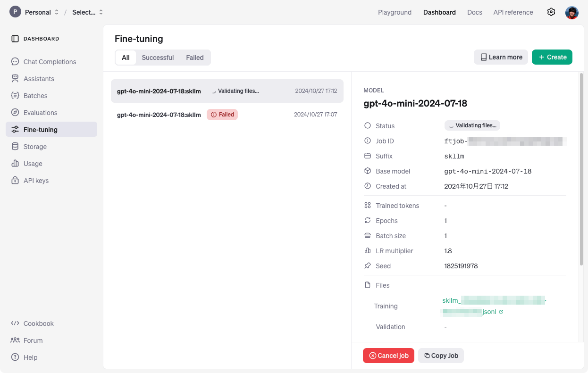Viewport: 588px width, 373px height.
Task: Select the job row showing Validating files
Action: (227, 91)
